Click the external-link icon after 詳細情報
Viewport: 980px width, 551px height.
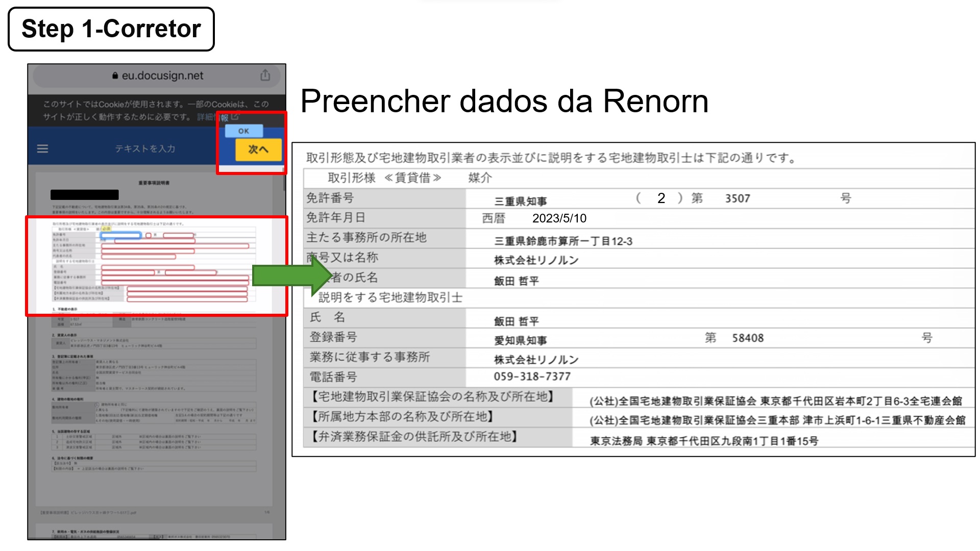(235, 117)
